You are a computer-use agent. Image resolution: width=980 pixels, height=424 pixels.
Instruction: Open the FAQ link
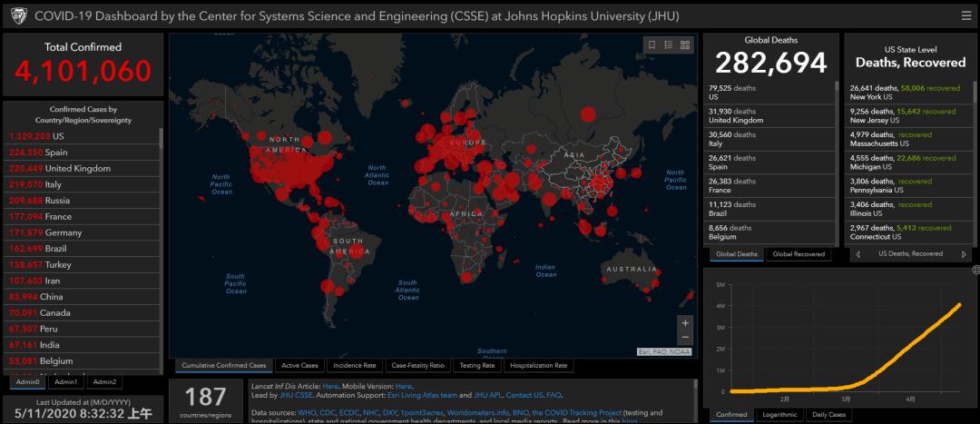coord(554,395)
